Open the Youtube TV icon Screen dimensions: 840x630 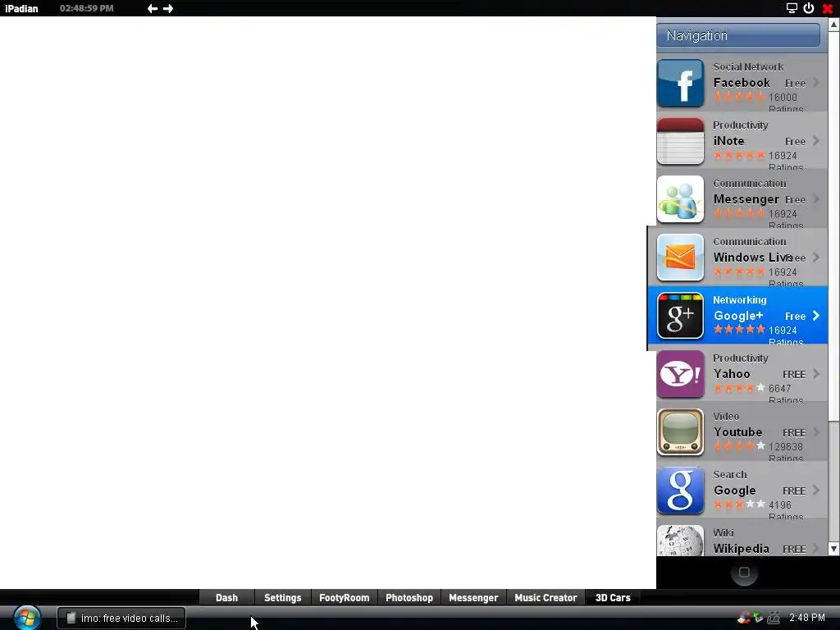point(680,432)
